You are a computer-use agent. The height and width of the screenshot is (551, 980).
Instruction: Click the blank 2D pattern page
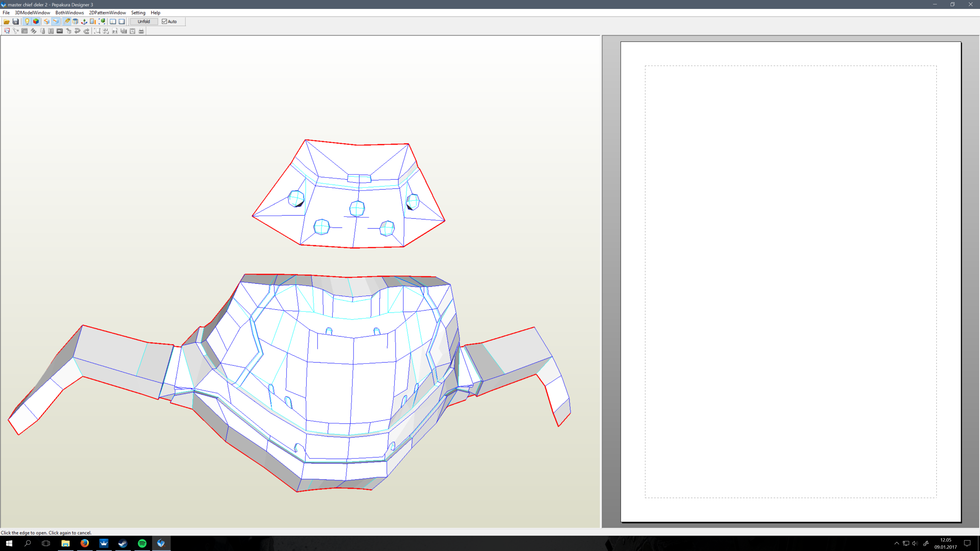[x=791, y=281]
